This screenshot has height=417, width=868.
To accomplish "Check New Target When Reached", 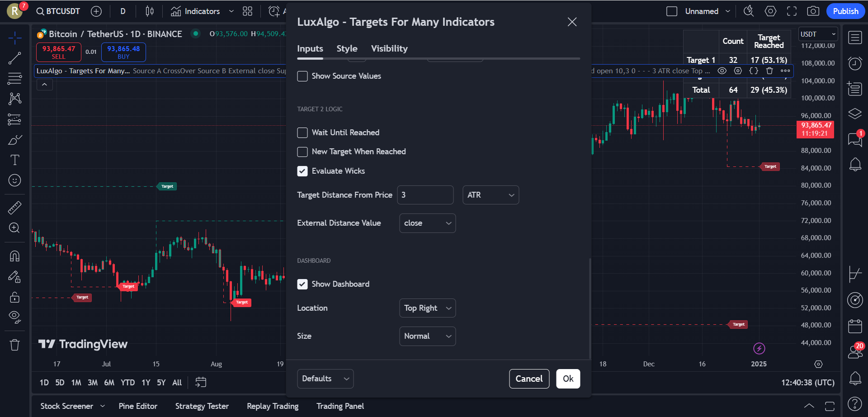I will [x=302, y=152].
